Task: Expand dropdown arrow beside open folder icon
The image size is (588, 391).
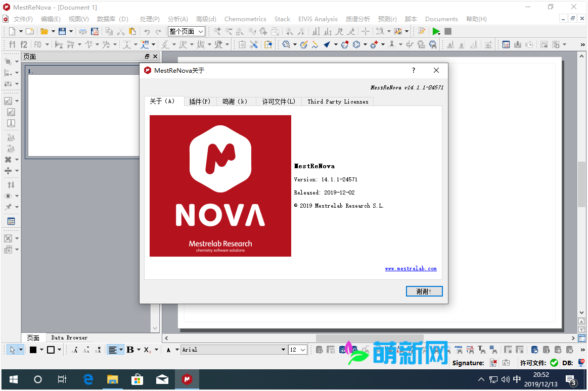Action: pyautogui.click(x=53, y=31)
